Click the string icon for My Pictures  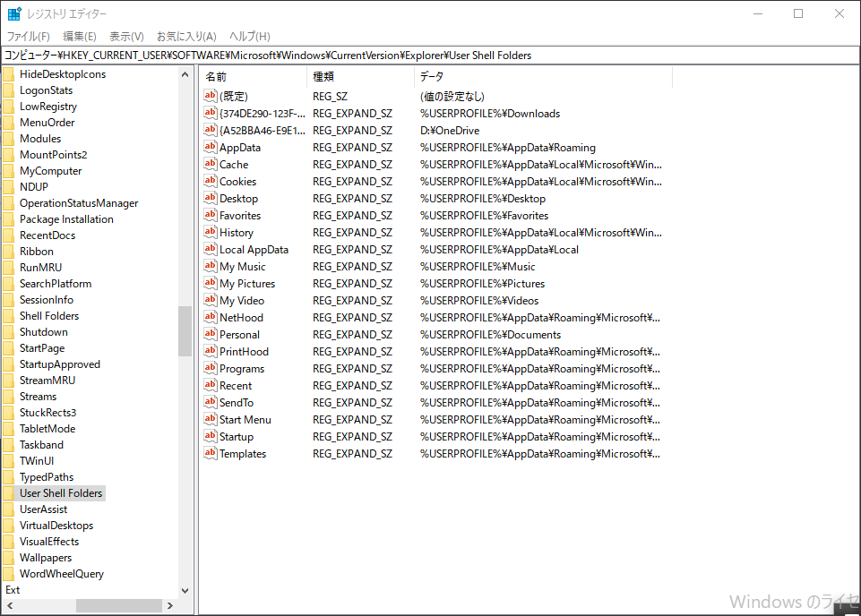click(211, 283)
